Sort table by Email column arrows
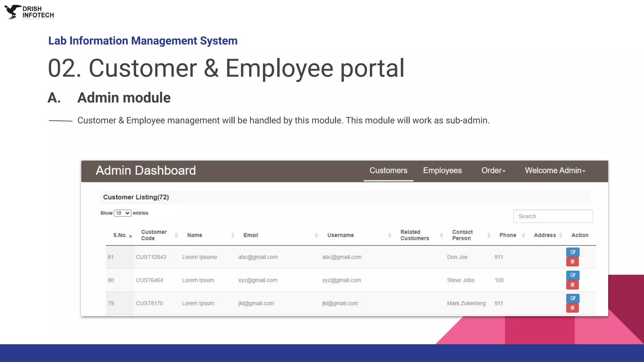This screenshot has height=362, width=644. [x=316, y=235]
